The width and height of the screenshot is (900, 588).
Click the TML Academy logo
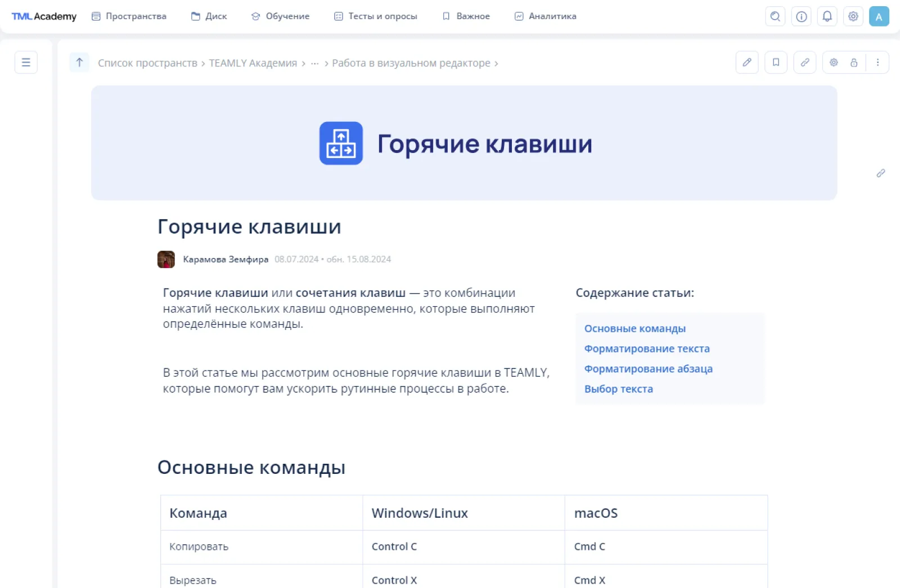44,16
